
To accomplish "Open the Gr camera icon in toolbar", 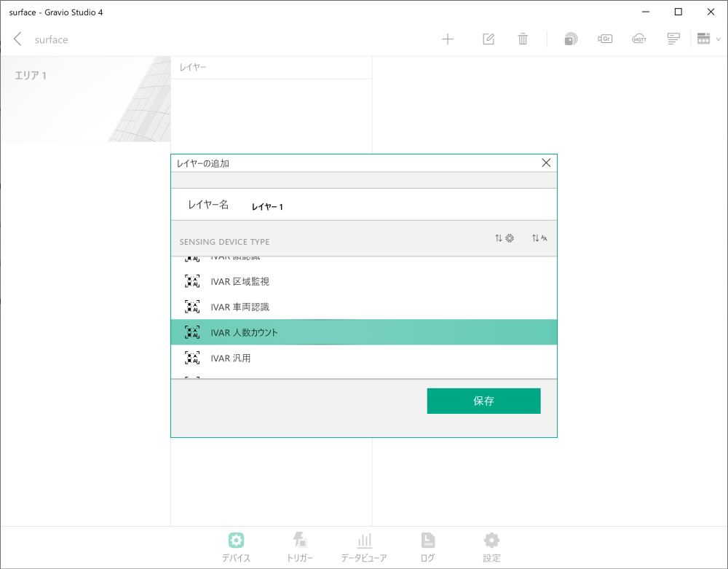I will tap(605, 39).
